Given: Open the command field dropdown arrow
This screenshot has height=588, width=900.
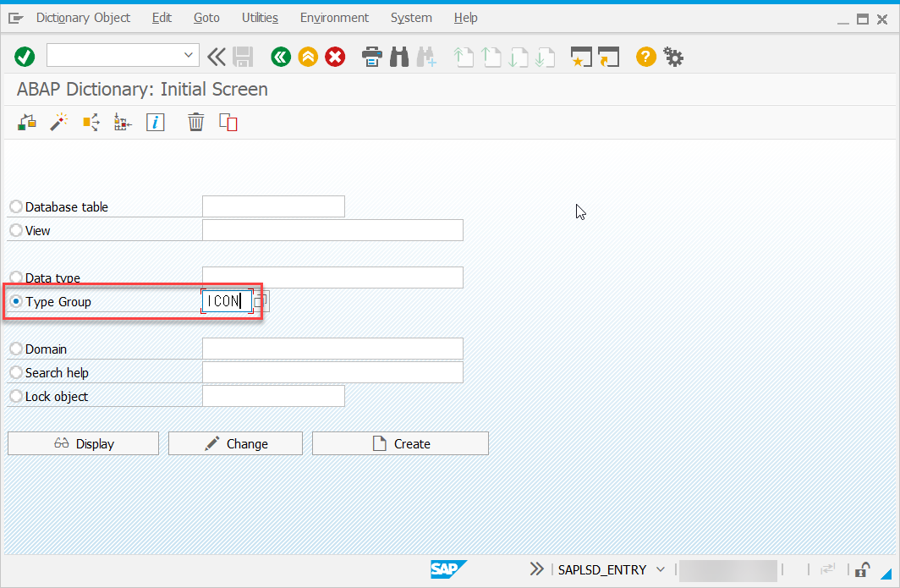Looking at the screenshot, I should [189, 55].
